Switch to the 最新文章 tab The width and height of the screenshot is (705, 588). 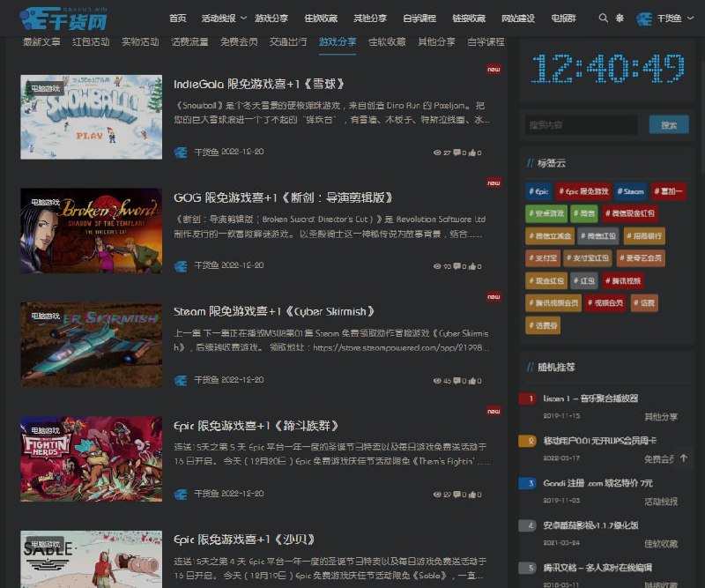point(41,41)
